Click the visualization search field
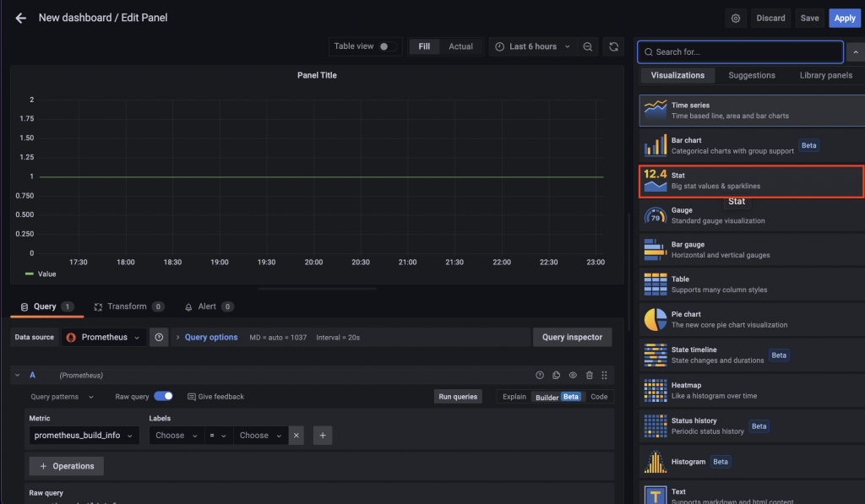Viewport: 865px width, 504px height. [x=740, y=52]
